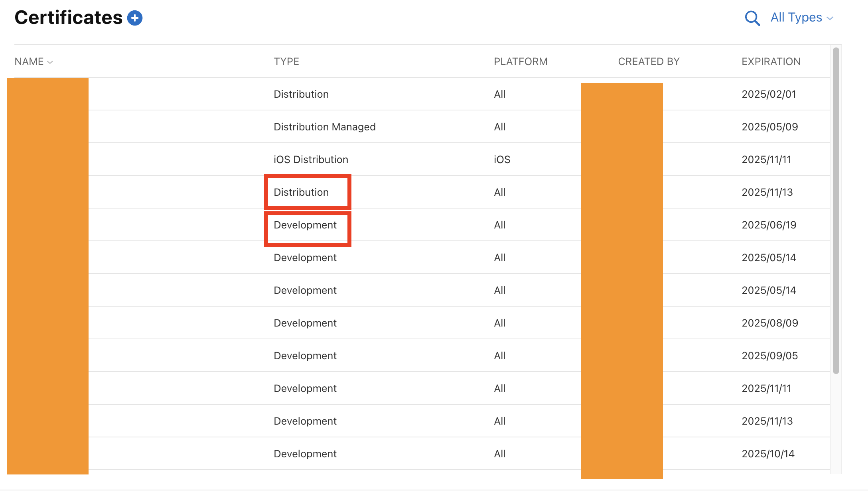The width and height of the screenshot is (868, 496).
Task: Click Development certificate expiring 2025/06/19
Action: [x=305, y=225]
